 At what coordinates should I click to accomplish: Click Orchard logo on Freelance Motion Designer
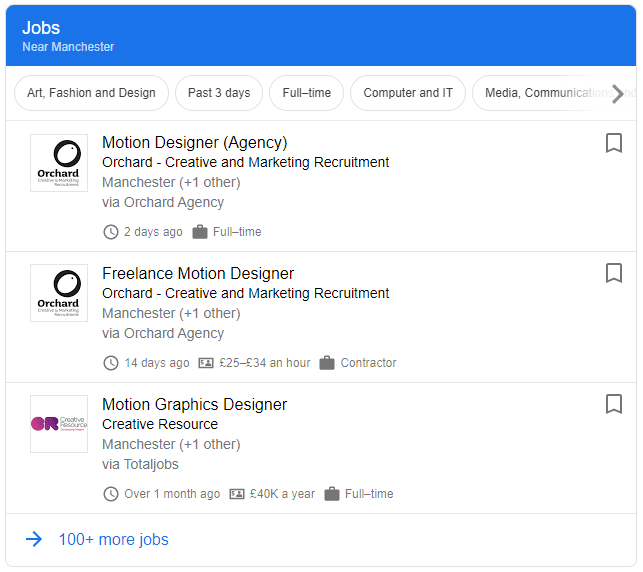59,293
